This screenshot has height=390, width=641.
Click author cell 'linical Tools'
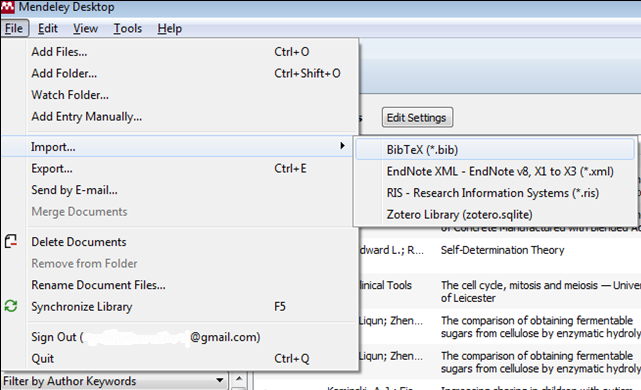click(x=385, y=285)
